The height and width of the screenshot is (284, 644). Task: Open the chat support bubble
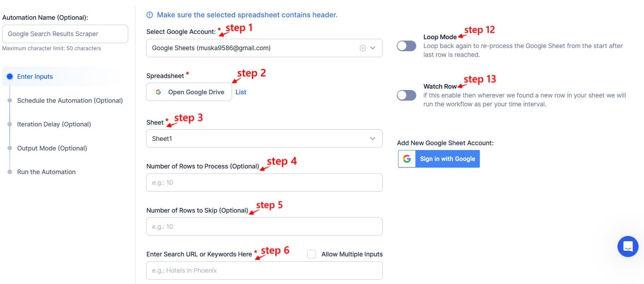click(628, 246)
